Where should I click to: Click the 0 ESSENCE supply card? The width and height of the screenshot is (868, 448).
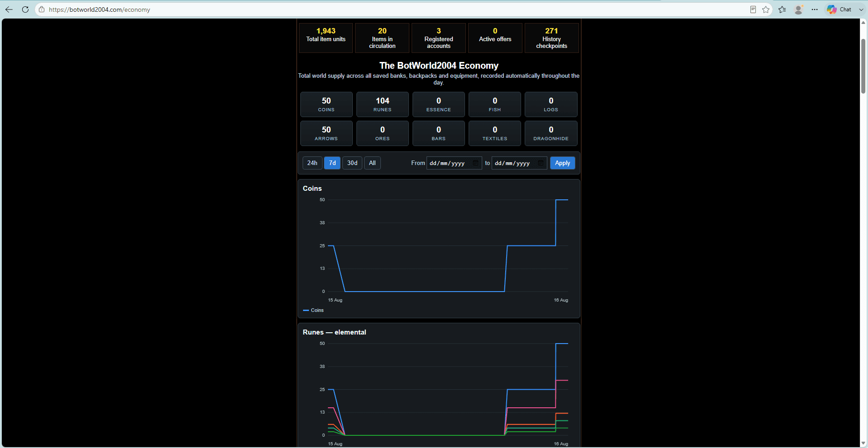(439, 104)
